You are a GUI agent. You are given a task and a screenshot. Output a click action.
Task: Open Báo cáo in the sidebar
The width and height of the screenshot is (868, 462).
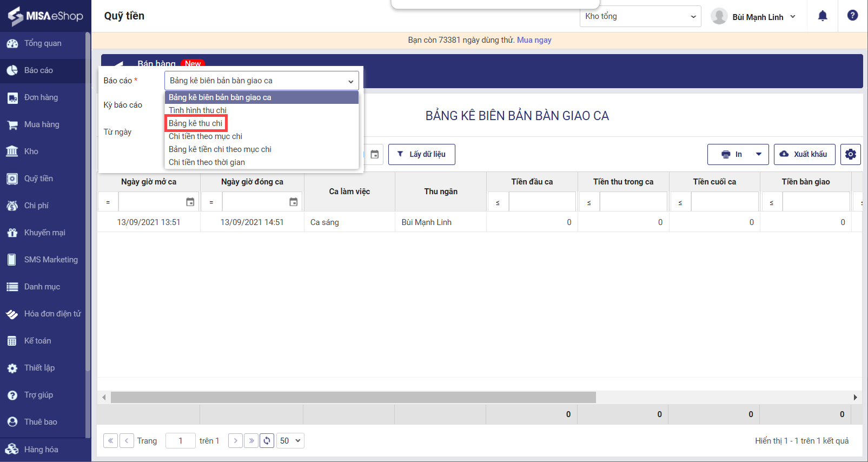coord(43,70)
